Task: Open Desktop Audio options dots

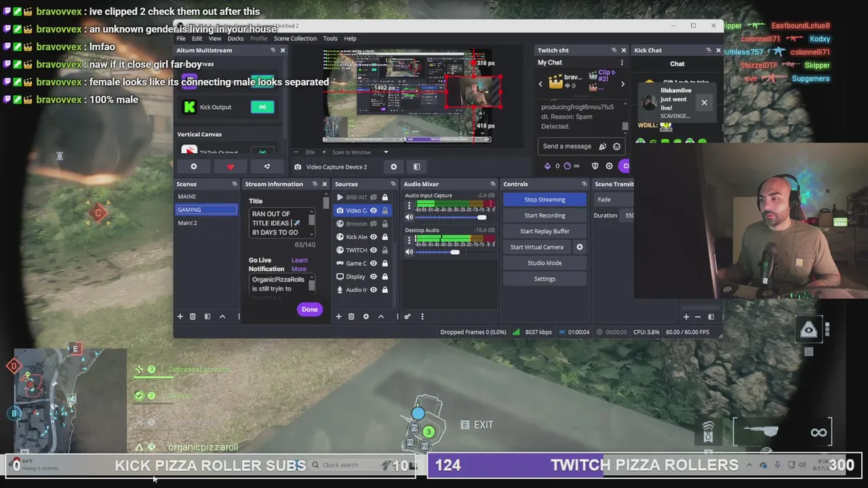Action: coord(408,241)
